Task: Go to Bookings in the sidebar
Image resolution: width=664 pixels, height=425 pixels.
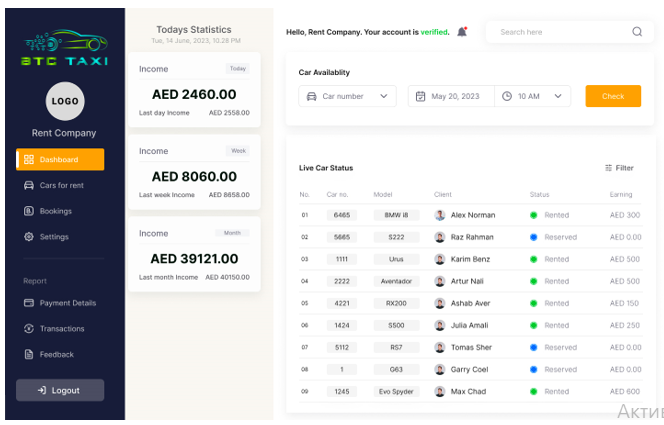Action: 54,211
